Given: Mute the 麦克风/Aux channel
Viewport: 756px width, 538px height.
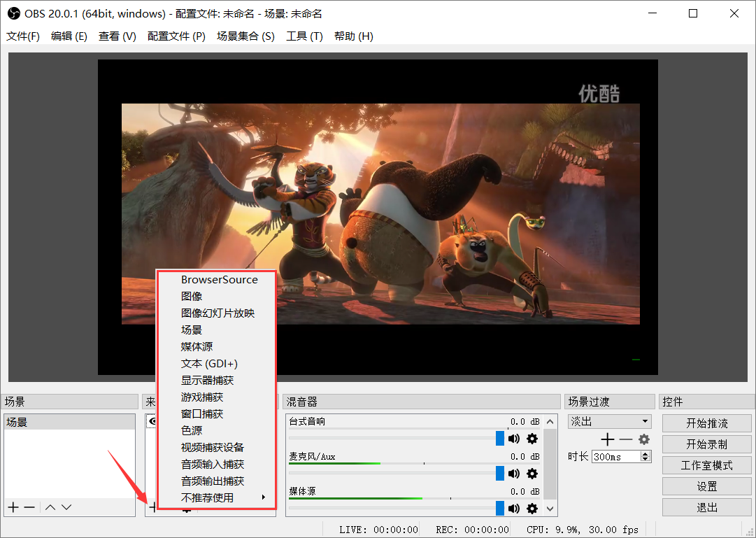Looking at the screenshot, I should (x=514, y=474).
